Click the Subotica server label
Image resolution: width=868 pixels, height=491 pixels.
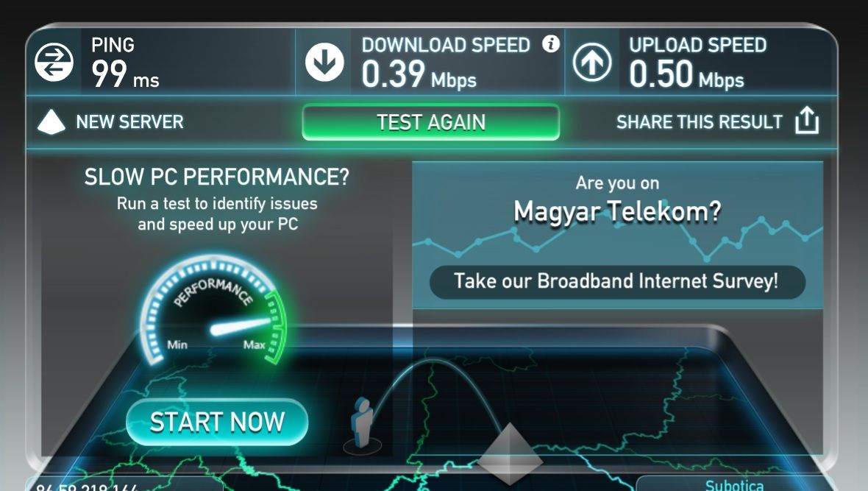click(734, 484)
